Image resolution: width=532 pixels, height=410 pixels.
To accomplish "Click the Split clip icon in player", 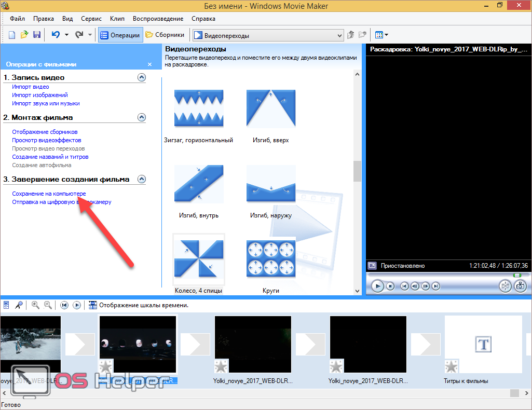I will point(505,286).
